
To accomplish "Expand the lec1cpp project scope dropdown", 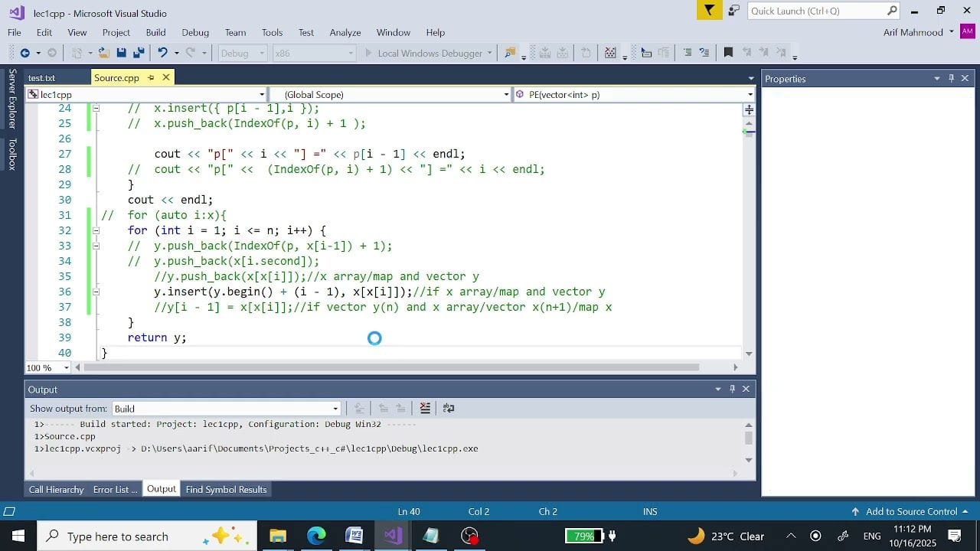I will (261, 94).
